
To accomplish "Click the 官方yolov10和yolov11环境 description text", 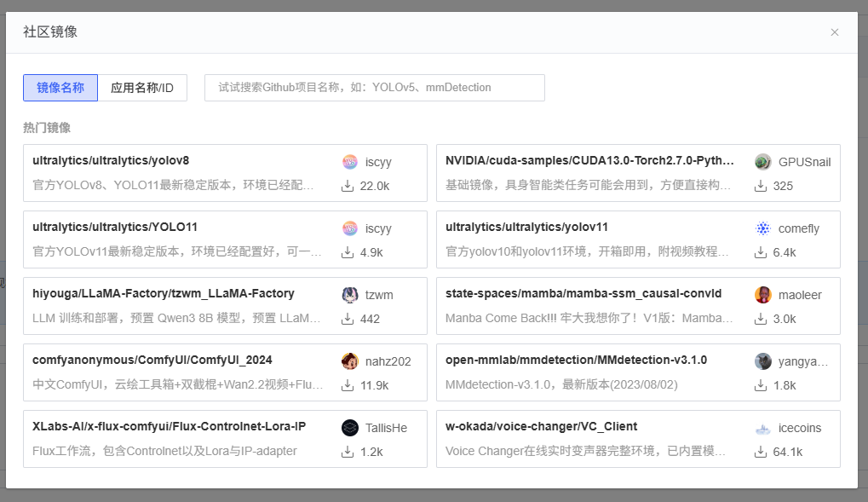I will [x=588, y=251].
